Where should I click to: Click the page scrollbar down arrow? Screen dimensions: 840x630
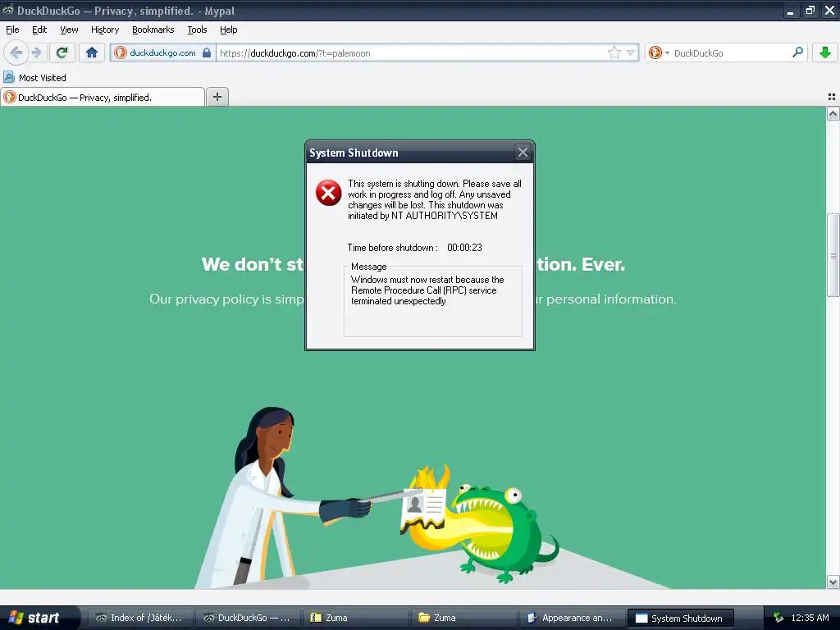[833, 582]
